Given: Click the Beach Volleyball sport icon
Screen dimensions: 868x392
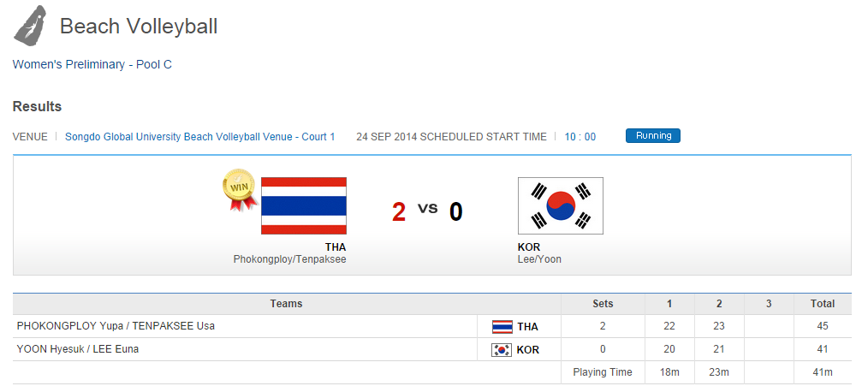Looking at the screenshot, I should pos(30,26).
